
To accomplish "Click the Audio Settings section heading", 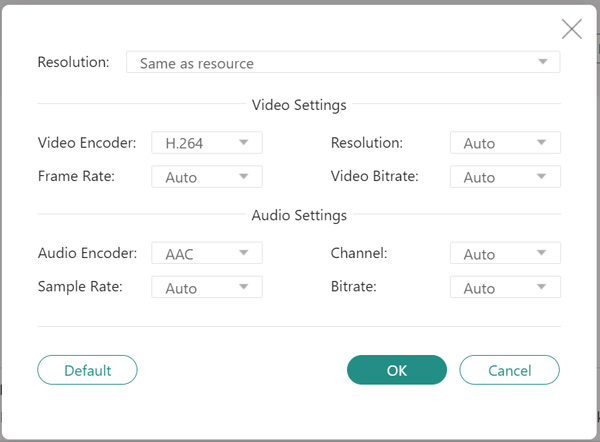I will click(x=299, y=215).
